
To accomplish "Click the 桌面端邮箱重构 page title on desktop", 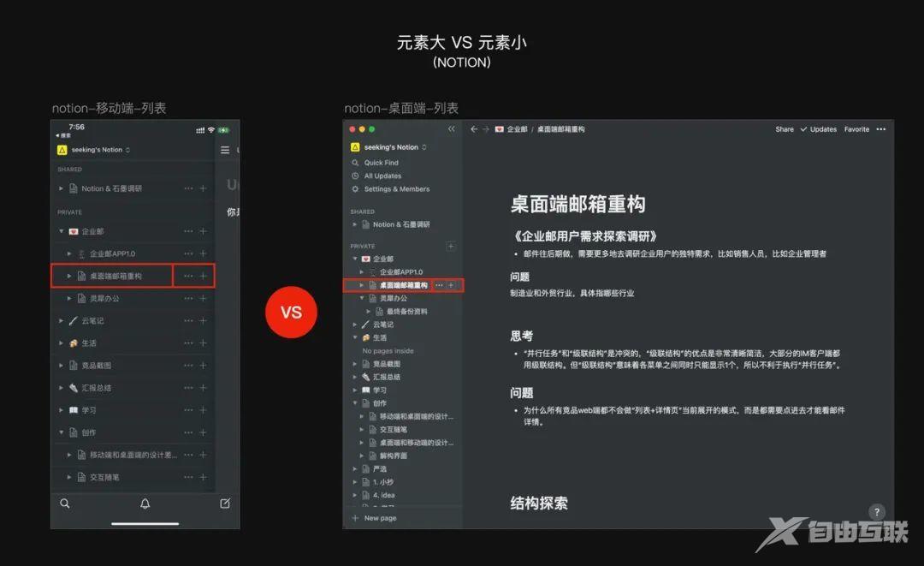I will click(577, 204).
